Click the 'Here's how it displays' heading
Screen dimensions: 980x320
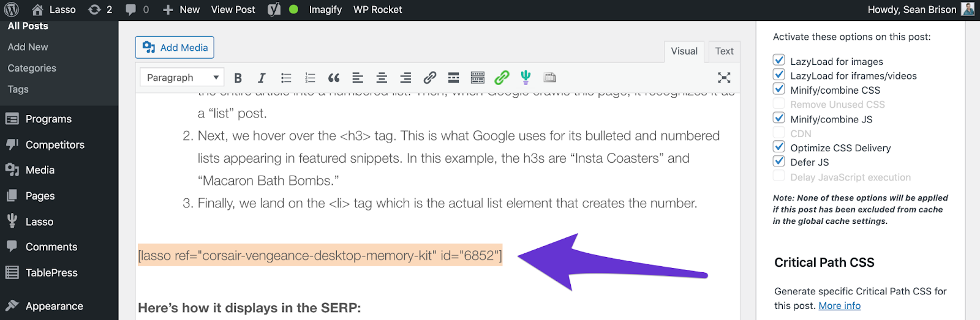[249, 308]
